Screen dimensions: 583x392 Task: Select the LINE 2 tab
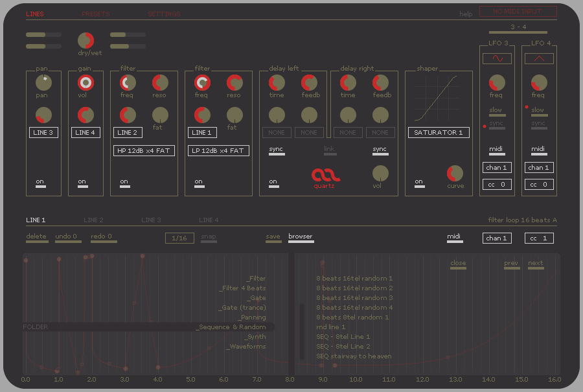(93, 220)
